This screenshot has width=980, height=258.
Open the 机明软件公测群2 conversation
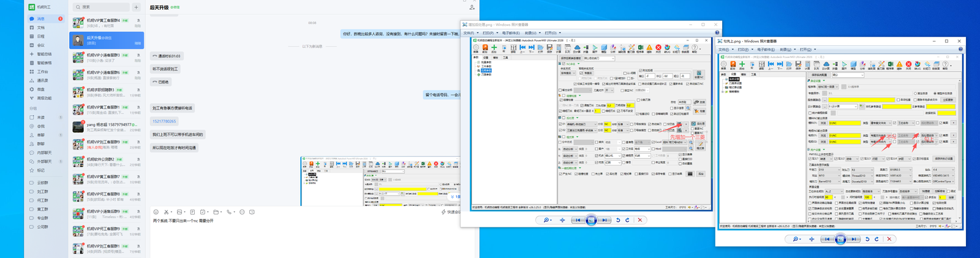point(107,161)
